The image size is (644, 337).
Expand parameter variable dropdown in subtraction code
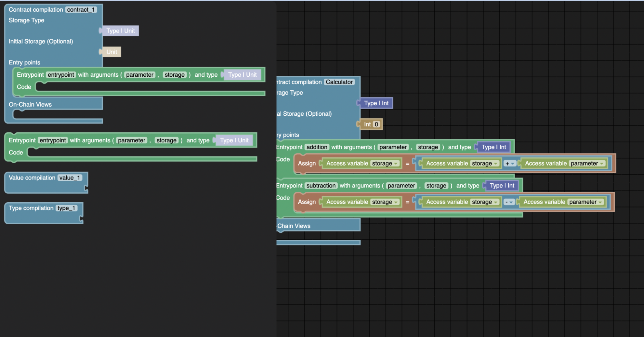[x=585, y=202]
